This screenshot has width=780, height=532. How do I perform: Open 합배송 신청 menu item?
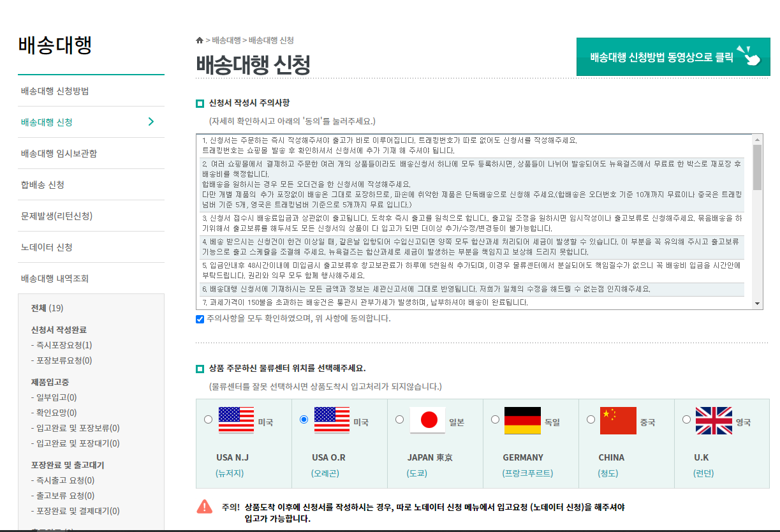[x=91, y=184]
